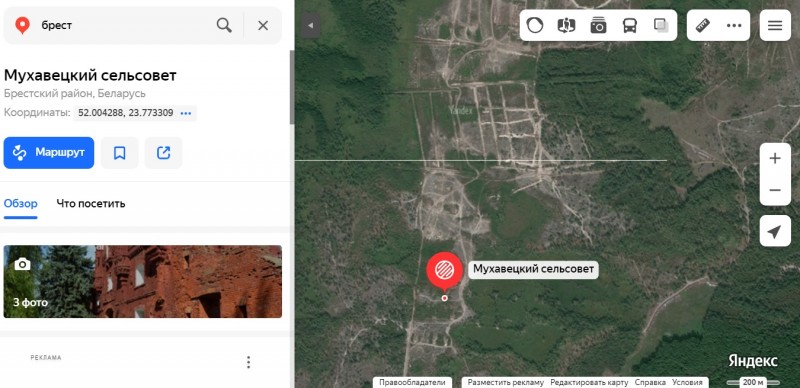Screen dimensions: 800x388
Task: Show public transport layer
Action: tap(630, 25)
